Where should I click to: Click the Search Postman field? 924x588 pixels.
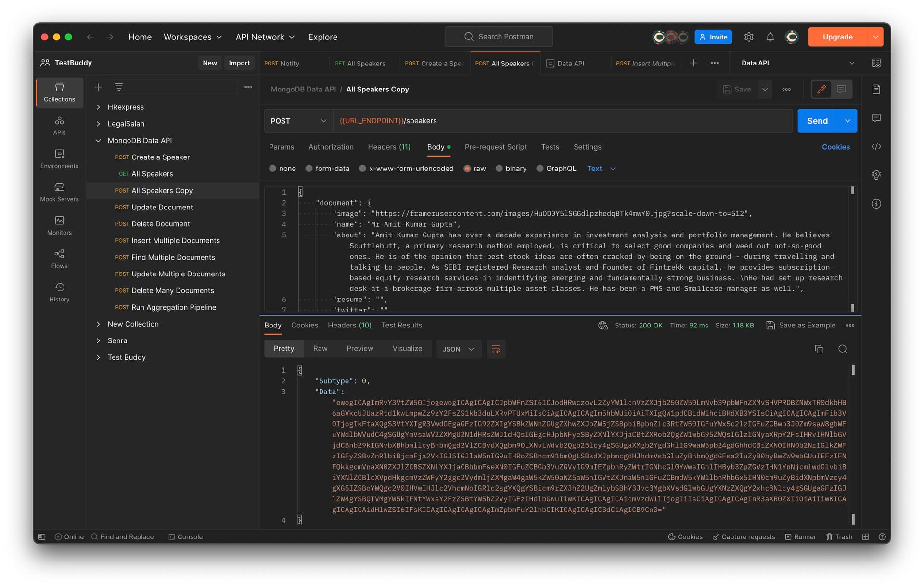[499, 37]
